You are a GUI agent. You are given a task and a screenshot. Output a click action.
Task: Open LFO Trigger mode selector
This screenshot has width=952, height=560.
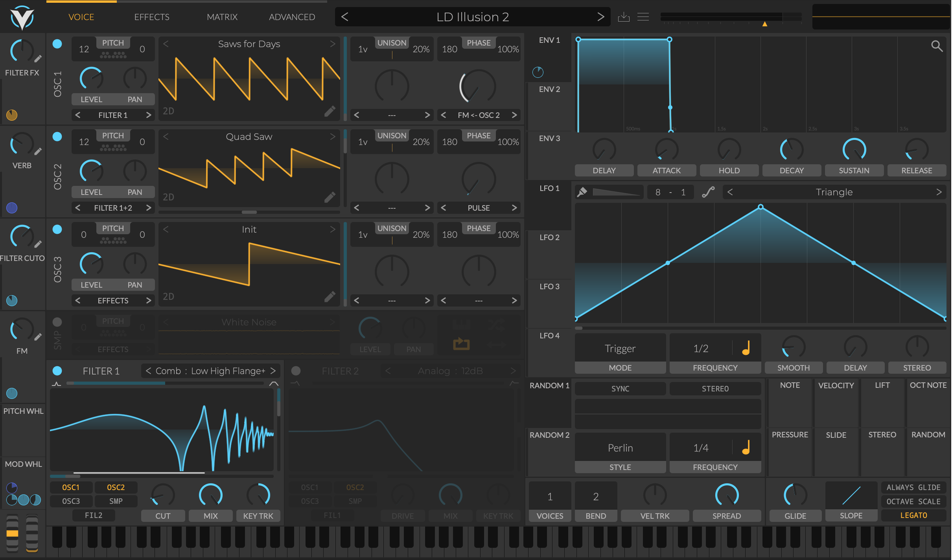click(620, 348)
